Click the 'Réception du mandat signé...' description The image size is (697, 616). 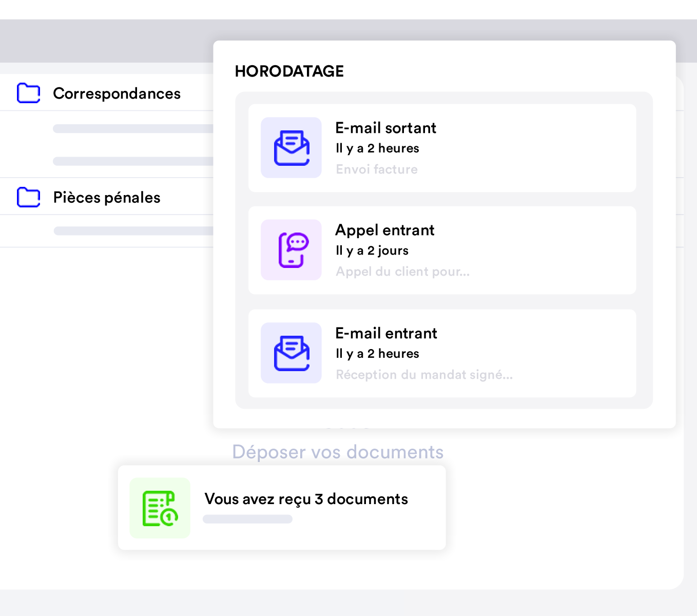click(424, 375)
